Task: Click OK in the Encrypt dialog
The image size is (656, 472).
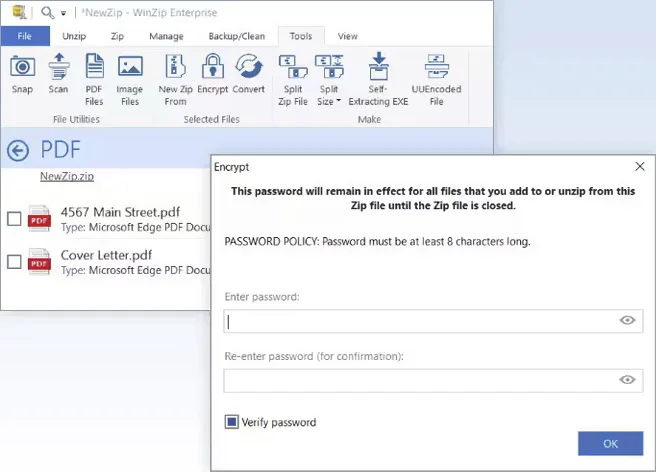Action: (x=610, y=444)
